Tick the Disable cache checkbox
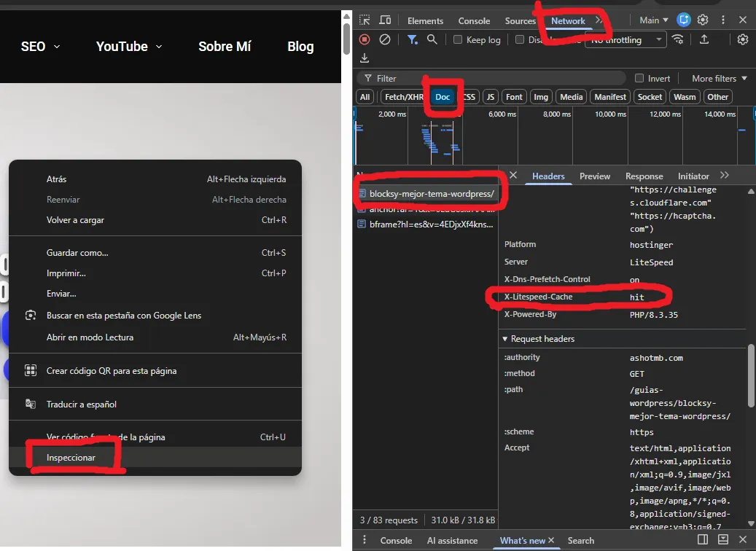The image size is (756, 551). pos(519,39)
